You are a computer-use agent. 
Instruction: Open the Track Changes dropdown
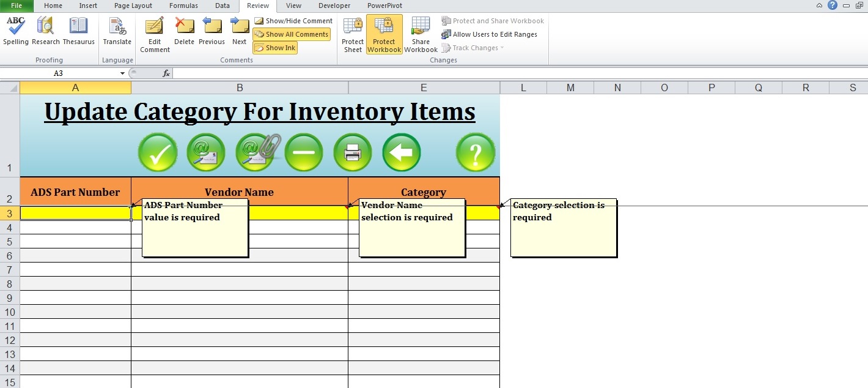(x=473, y=48)
